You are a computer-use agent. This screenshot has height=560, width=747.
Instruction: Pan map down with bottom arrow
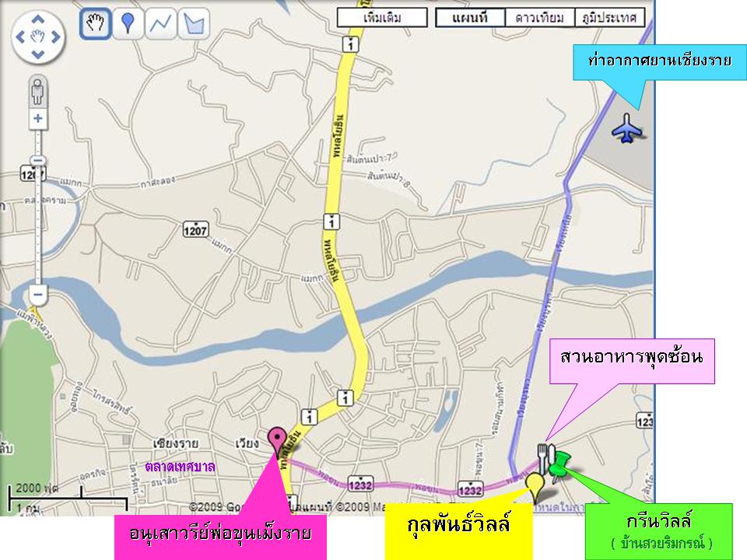click(38, 54)
